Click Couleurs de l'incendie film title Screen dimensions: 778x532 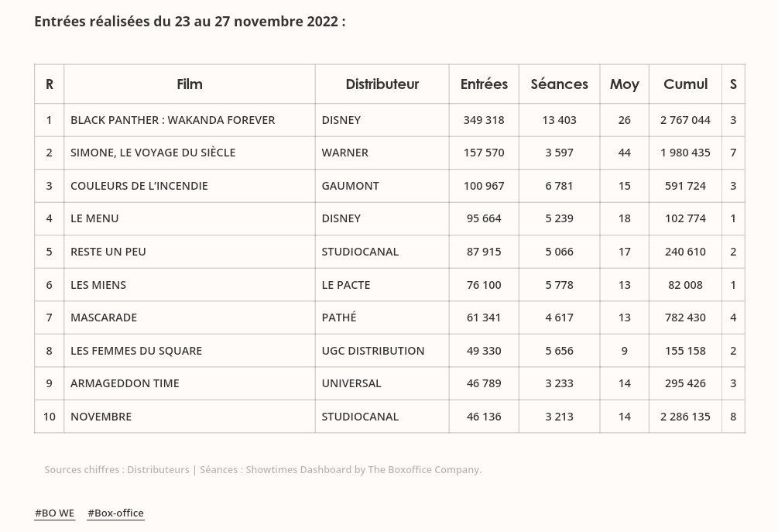tap(139, 186)
